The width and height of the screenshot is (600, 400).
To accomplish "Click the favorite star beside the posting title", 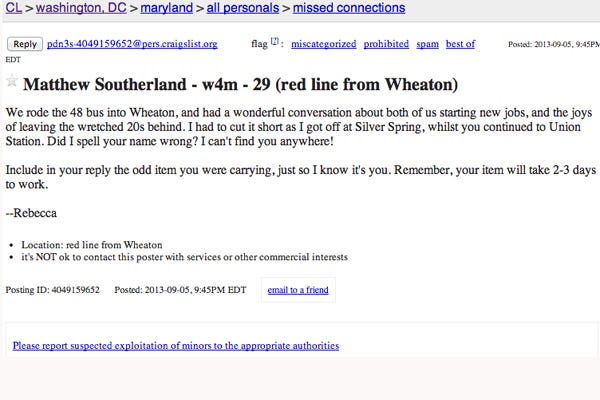I will coord(12,82).
